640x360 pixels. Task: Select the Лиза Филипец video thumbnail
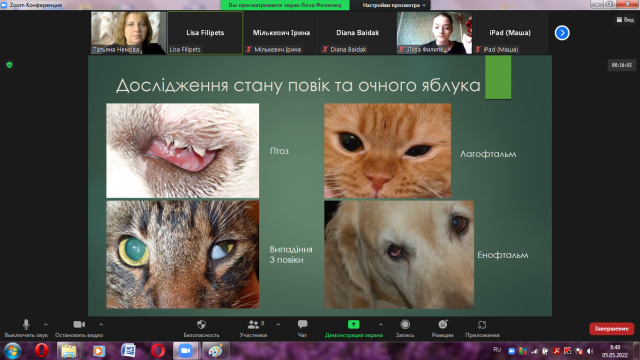click(x=434, y=33)
